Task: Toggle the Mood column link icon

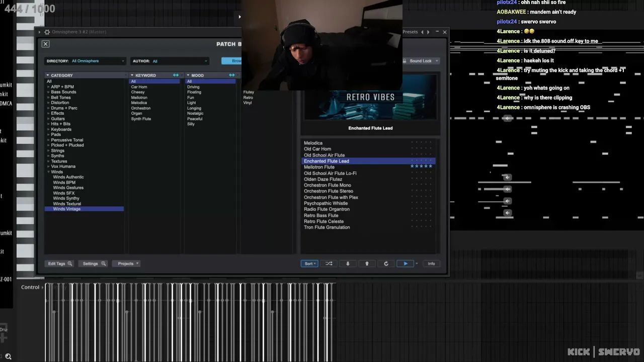Action: [232, 75]
